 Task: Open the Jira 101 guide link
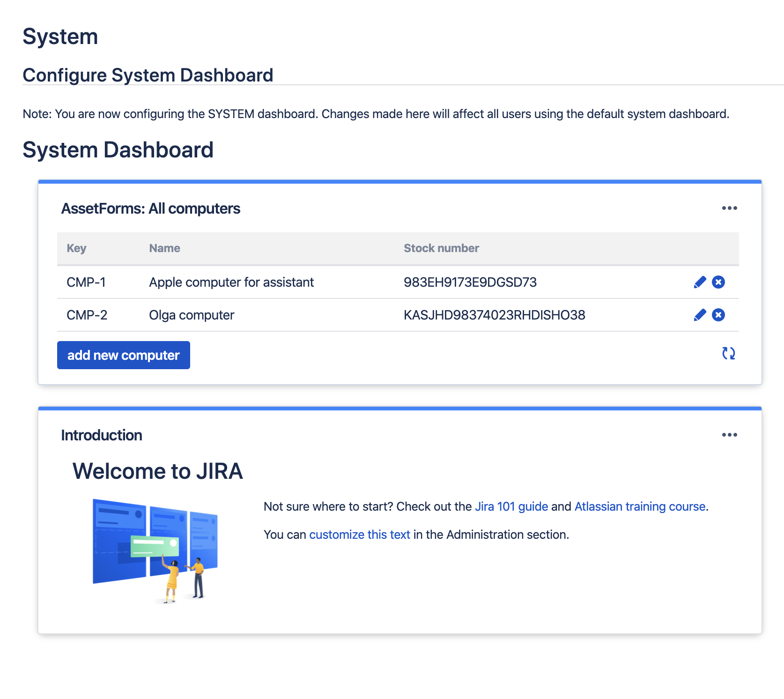click(x=511, y=506)
